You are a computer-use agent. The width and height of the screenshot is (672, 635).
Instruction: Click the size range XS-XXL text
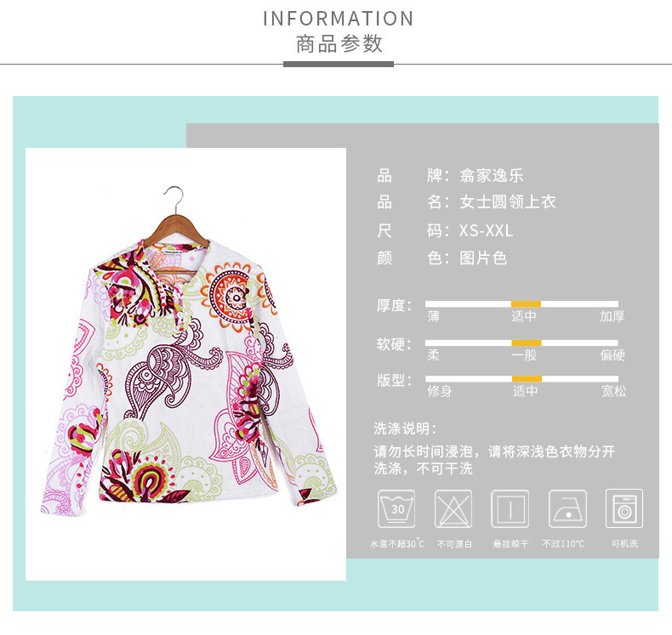(x=486, y=230)
